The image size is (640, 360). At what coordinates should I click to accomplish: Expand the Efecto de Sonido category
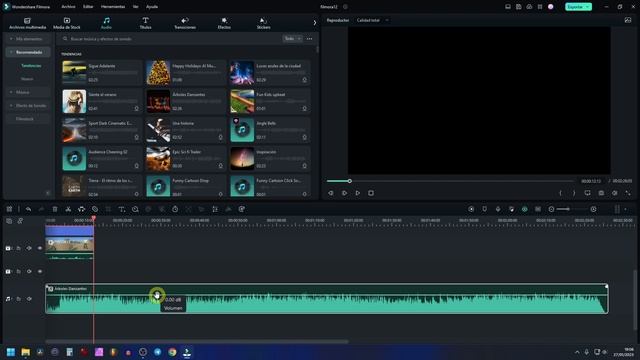coord(28,105)
